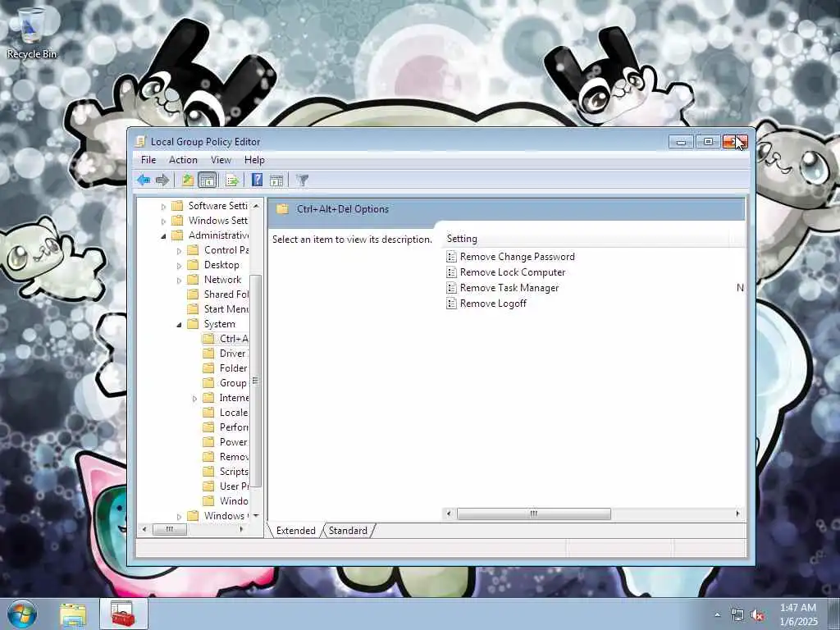Click the tree pane scroll down arrow
Viewport: 840px width, 630px height.
(x=256, y=515)
